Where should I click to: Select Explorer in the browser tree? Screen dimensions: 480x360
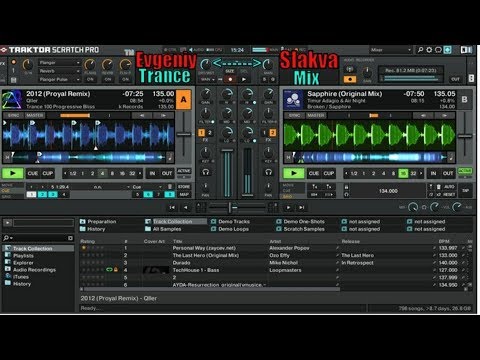[x=23, y=263]
